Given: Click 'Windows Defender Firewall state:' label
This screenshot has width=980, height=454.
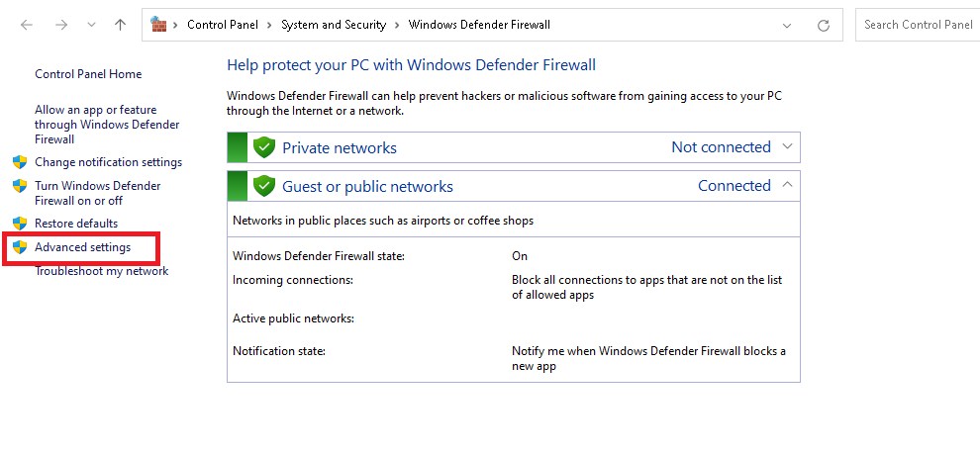Looking at the screenshot, I should pyautogui.click(x=319, y=256).
